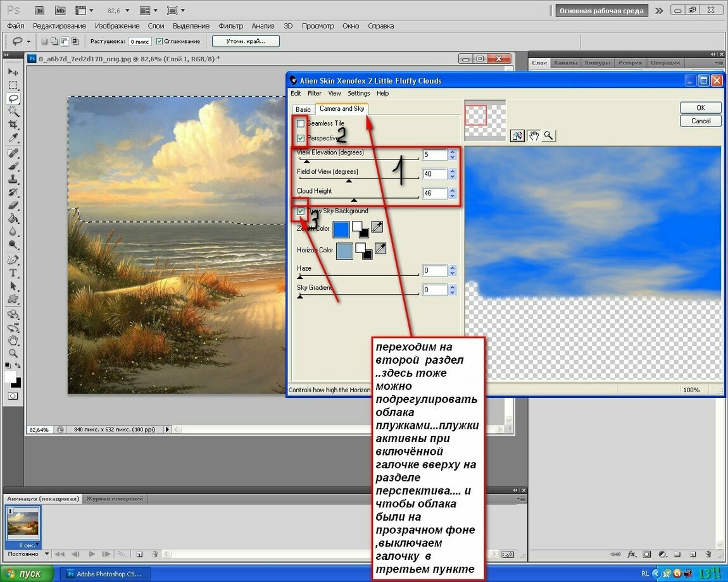Open the Windows пуск start button

click(x=27, y=574)
